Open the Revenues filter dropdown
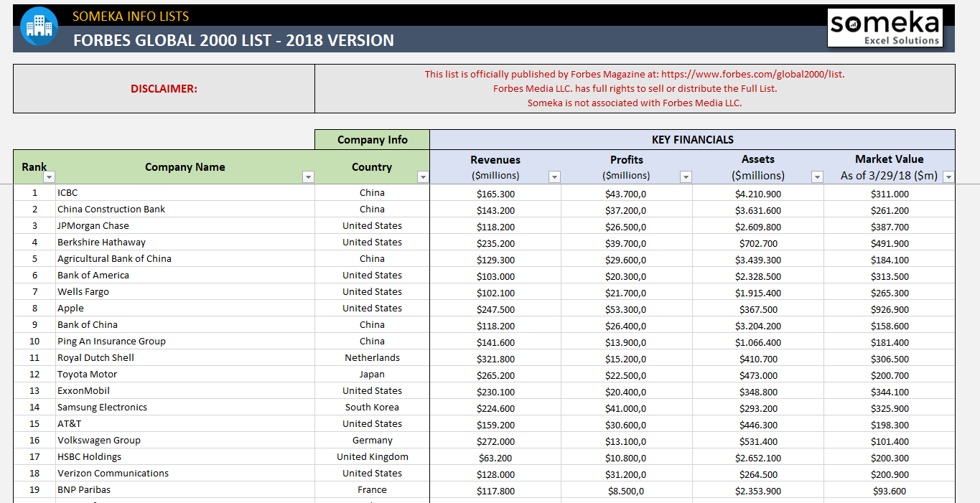This screenshot has width=980, height=503. click(x=554, y=177)
